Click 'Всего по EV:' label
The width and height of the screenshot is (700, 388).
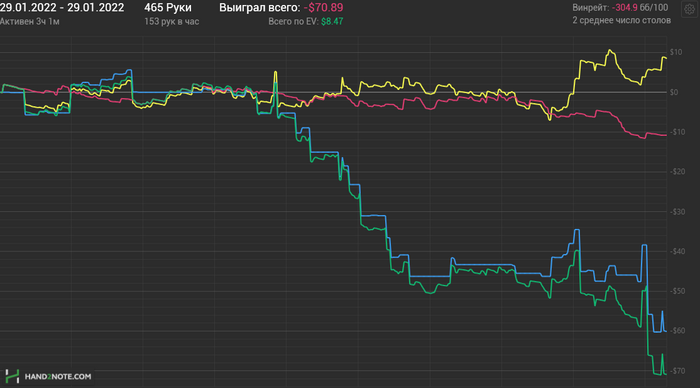click(293, 21)
